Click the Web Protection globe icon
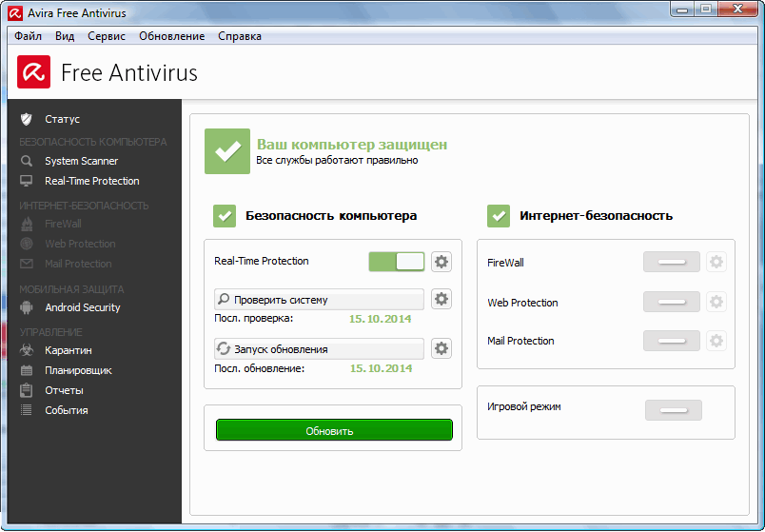The height and width of the screenshot is (532, 765). 27,244
